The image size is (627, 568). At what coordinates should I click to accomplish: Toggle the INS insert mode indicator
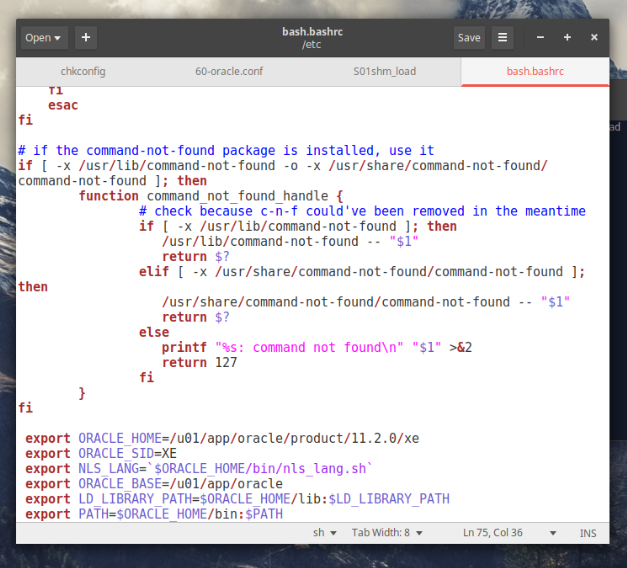coord(588,533)
